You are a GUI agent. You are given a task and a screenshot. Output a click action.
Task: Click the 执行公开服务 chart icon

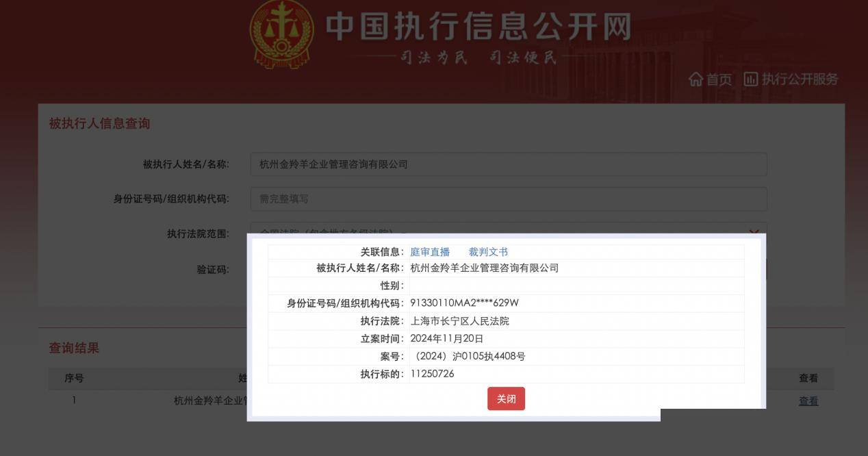point(751,79)
